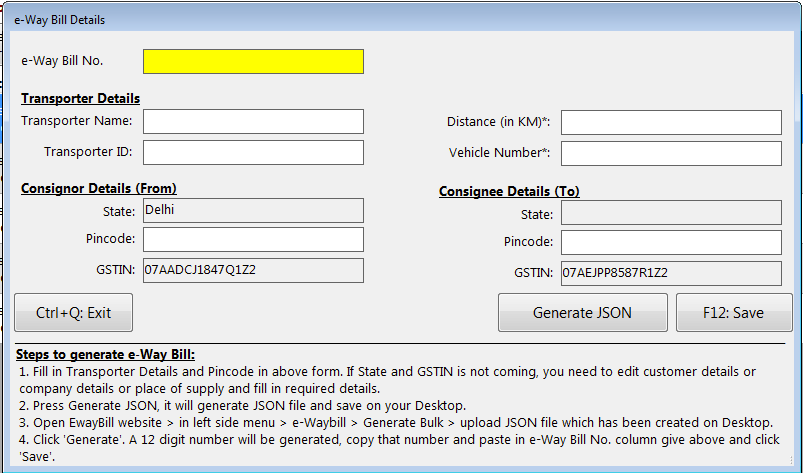The height and width of the screenshot is (473, 803).
Task: Click the Transporter Details heading
Action: point(80,98)
